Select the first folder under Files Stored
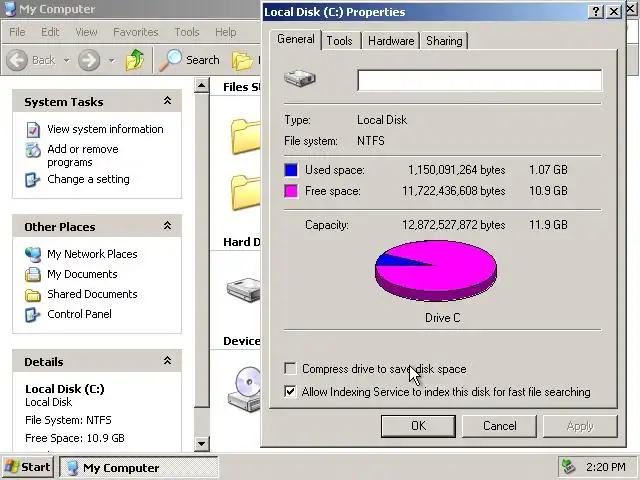 pyautogui.click(x=246, y=136)
